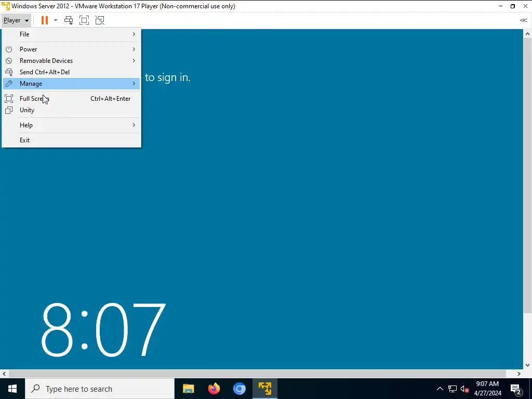Viewport: 532px width, 399px height.
Task: Click the full screen icon in menu
Action: (x=9, y=99)
